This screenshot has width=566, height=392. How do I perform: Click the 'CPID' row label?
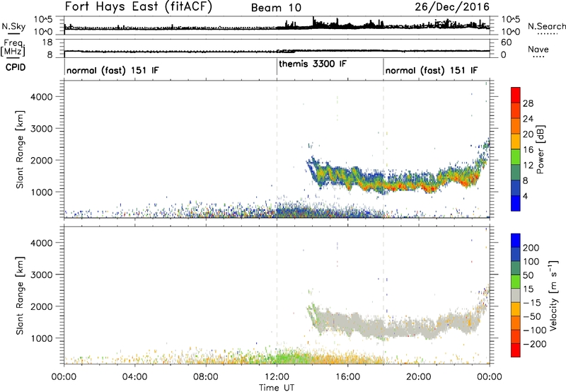(16, 67)
